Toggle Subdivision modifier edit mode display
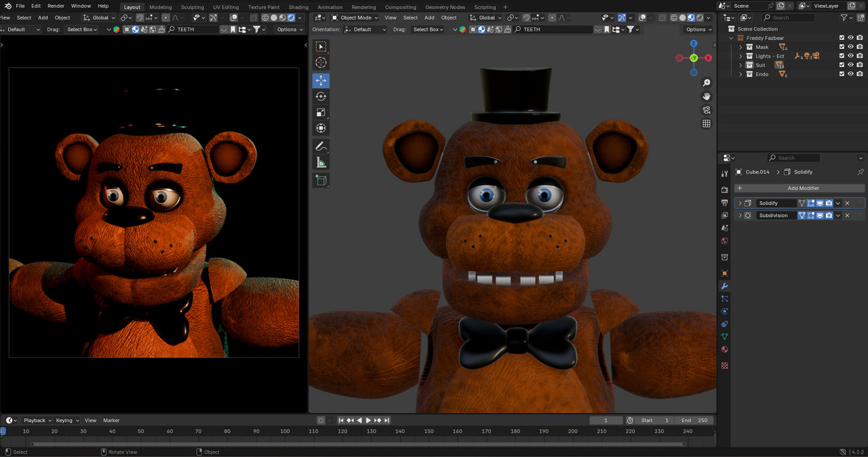 click(x=811, y=216)
